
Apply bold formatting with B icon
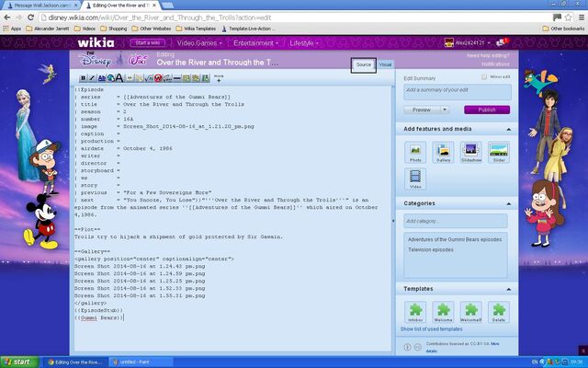[84, 78]
